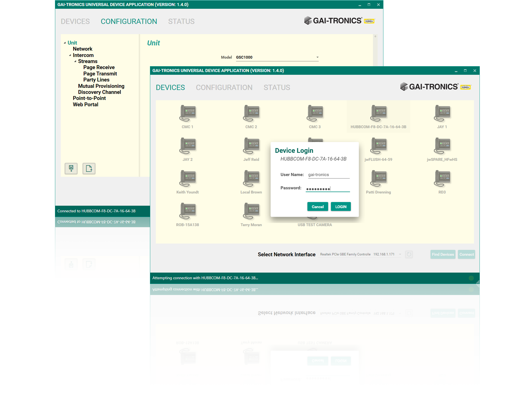Click the USB TEST CAMERA label
The height and width of the screenshot is (400, 532).
pyautogui.click(x=315, y=225)
